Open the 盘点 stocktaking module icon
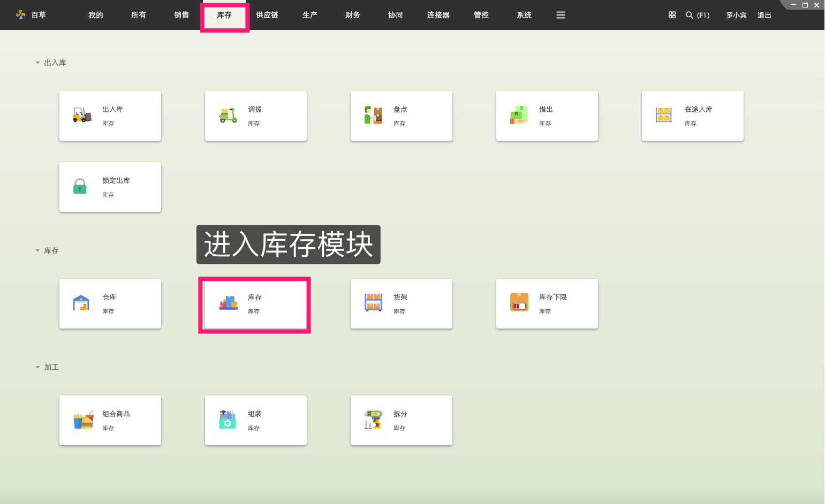825x504 pixels. (373, 115)
